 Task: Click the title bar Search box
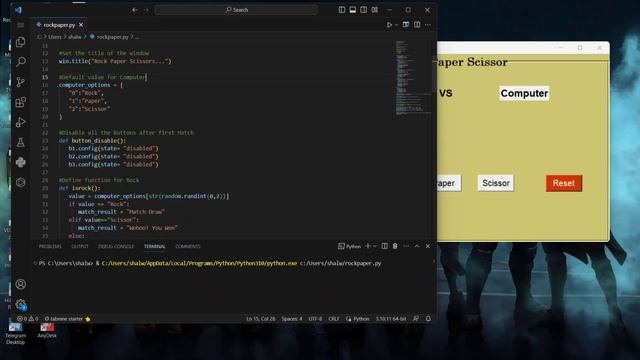click(236, 10)
